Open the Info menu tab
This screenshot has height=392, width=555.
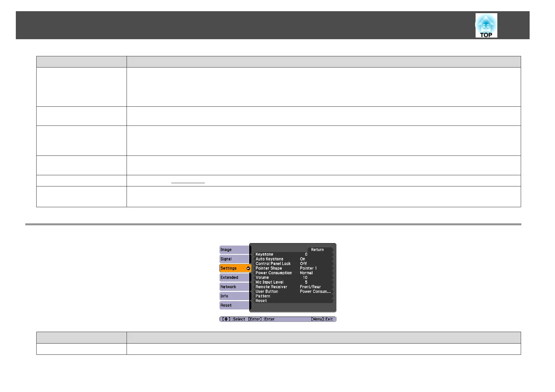click(234, 296)
